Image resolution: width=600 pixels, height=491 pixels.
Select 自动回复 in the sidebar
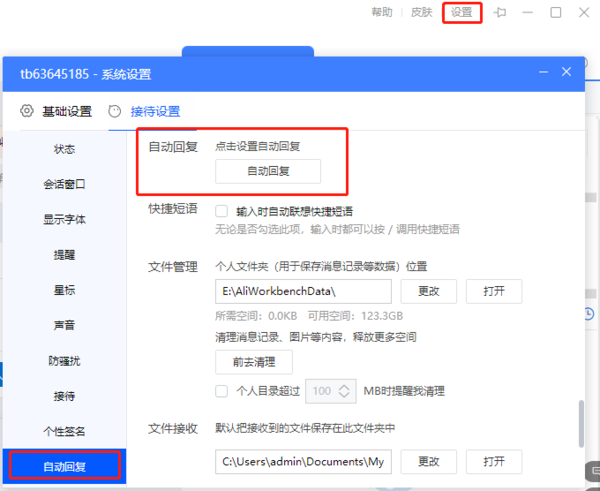point(64,467)
